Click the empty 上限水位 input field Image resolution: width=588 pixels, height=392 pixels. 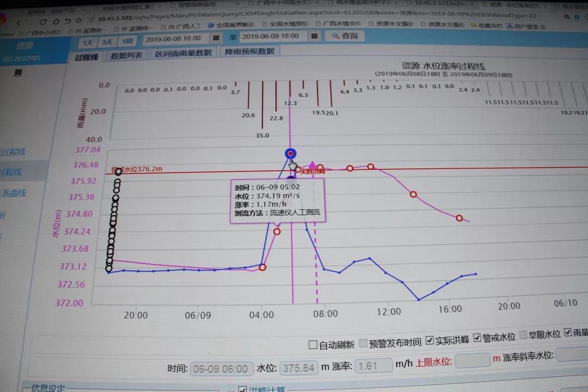coord(472,361)
